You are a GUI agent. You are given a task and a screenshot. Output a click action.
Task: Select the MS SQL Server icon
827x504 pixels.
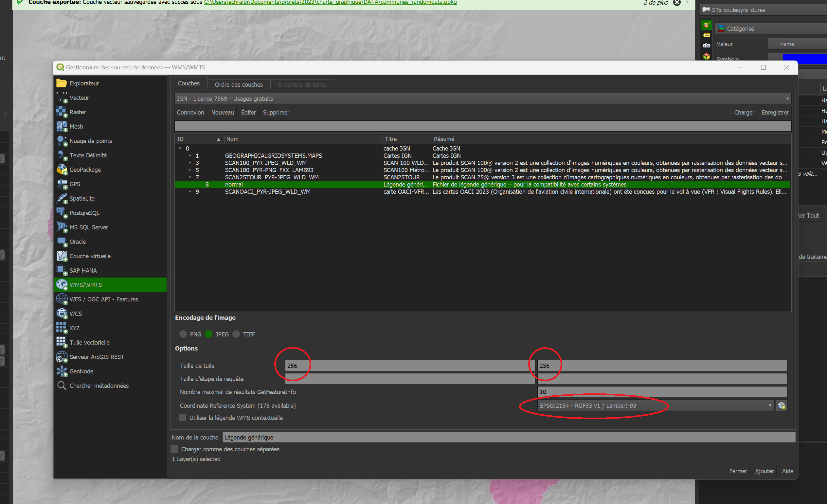pyautogui.click(x=62, y=227)
